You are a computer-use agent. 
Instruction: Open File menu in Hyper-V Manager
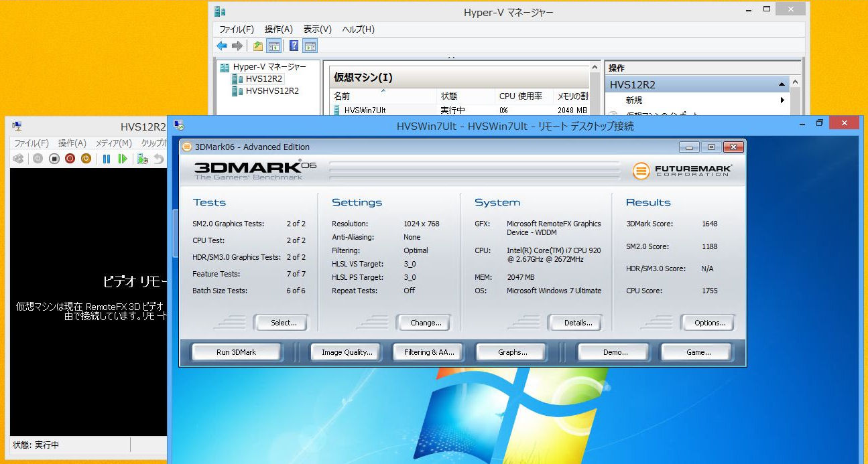pos(237,29)
